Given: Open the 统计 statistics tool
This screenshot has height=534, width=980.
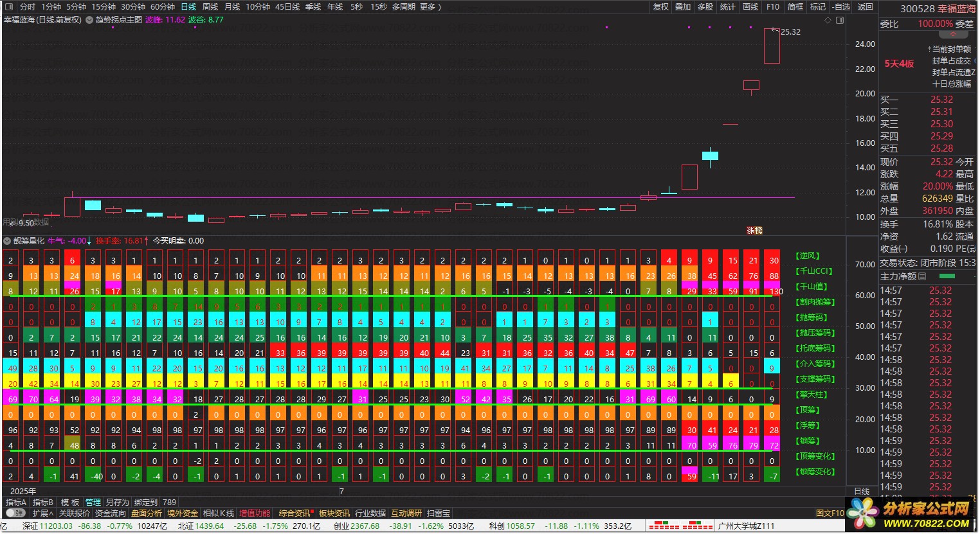Looking at the screenshot, I should point(728,6).
